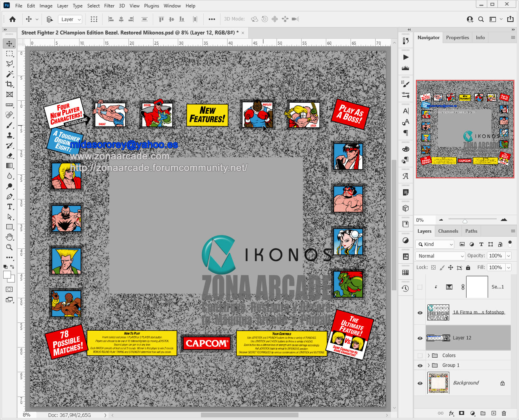This screenshot has height=420, width=519.
Task: Click the Background layer thumbnail
Action: (438, 383)
